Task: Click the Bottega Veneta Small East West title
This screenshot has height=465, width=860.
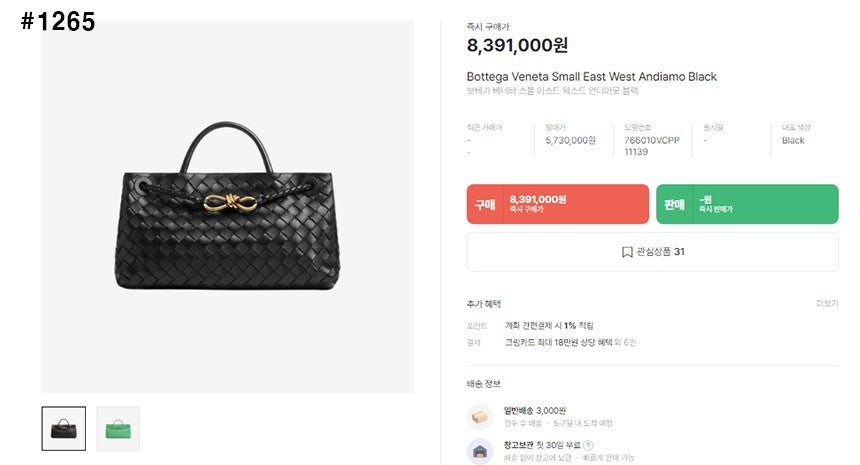Action: coord(591,77)
